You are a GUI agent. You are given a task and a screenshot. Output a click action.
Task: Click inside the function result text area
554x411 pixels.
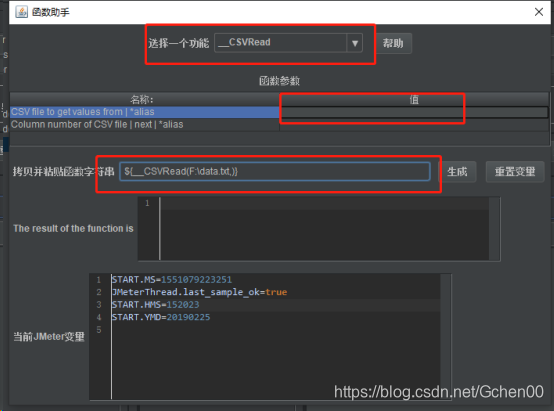click(x=324, y=229)
